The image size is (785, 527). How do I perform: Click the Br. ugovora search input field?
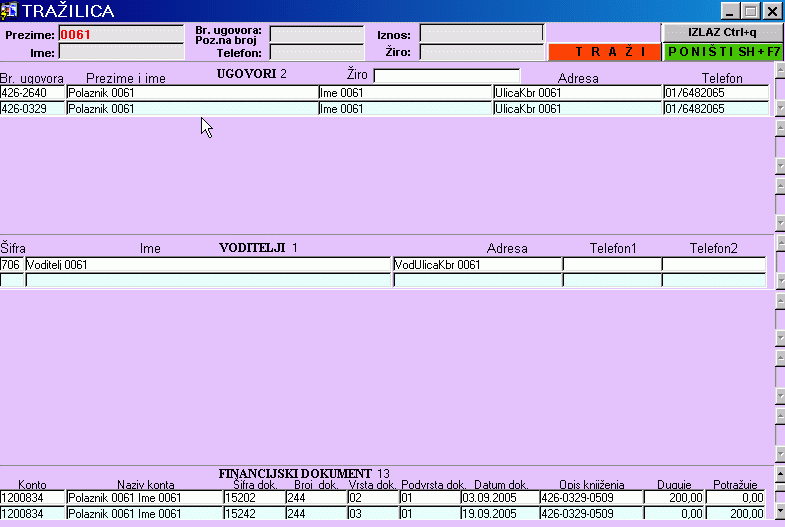316,34
